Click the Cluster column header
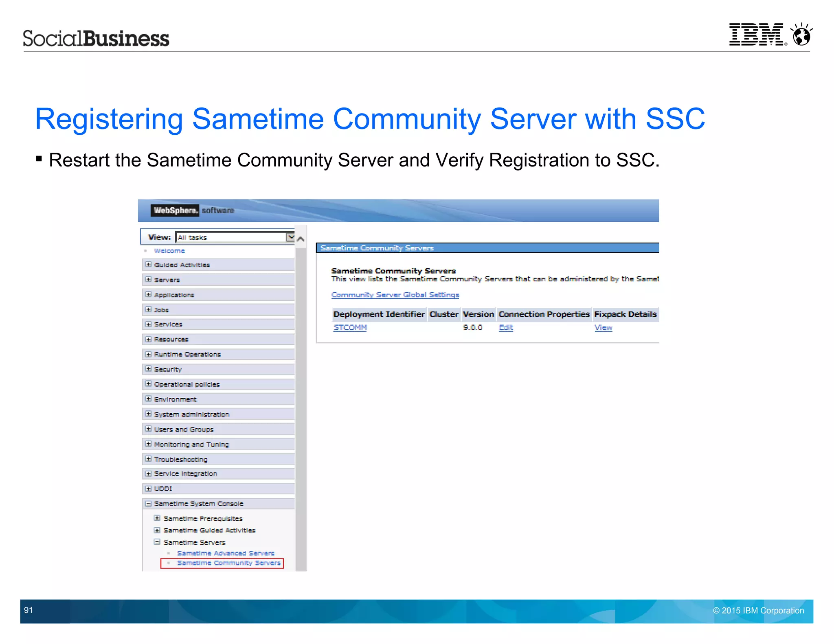The height and width of the screenshot is (644, 834). [x=444, y=314]
